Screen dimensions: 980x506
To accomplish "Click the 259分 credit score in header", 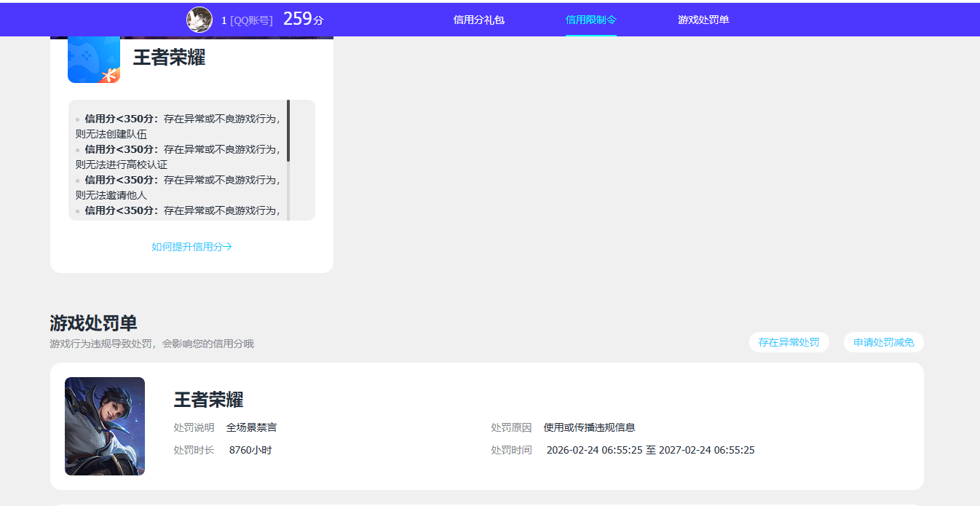I will [x=303, y=19].
